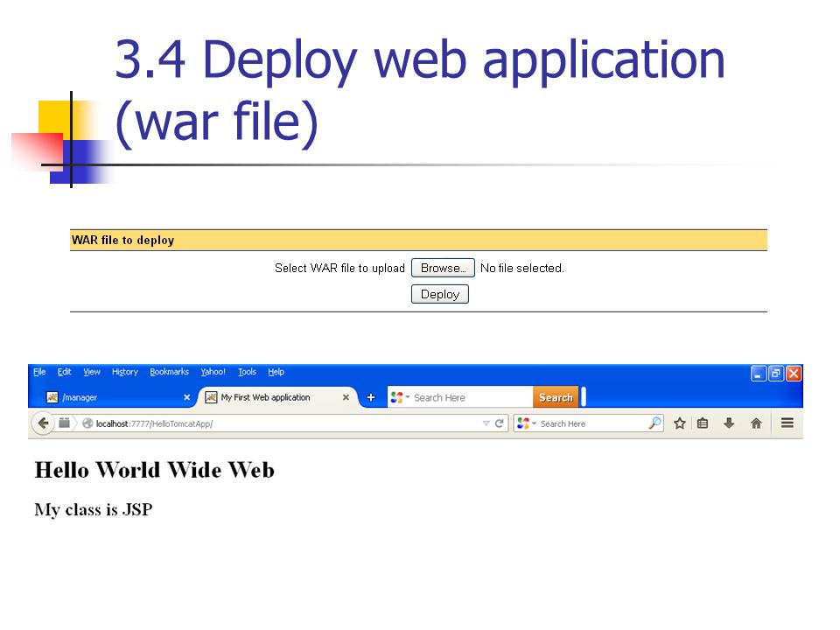Click the bookmark star icon
Screen dimensions: 840x630
[679, 423]
